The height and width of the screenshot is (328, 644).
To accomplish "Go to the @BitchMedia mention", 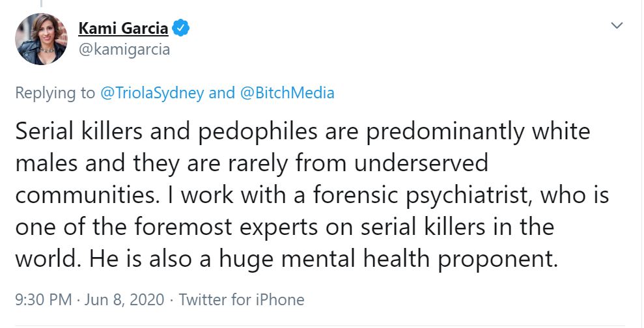I will 287,92.
